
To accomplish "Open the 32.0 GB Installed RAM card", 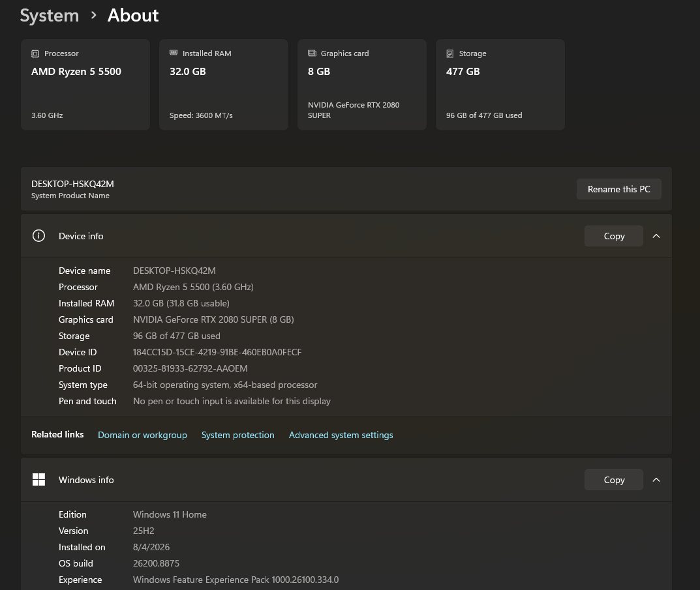I will tap(224, 85).
